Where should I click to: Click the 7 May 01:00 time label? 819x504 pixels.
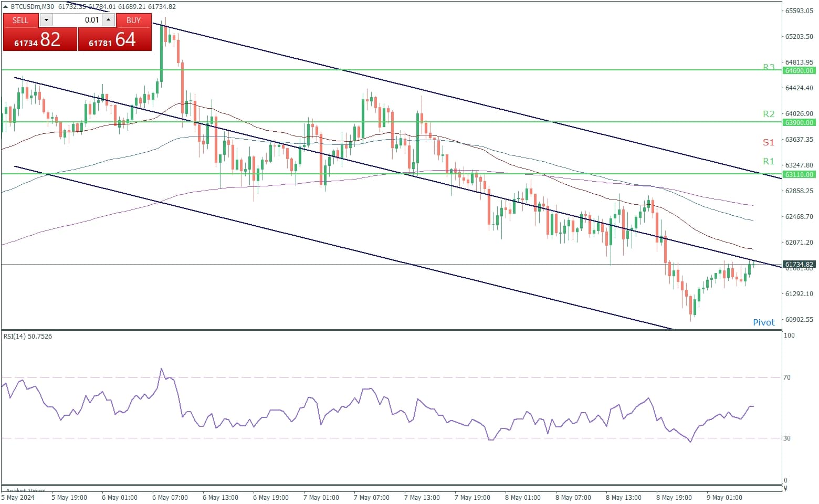(321, 497)
